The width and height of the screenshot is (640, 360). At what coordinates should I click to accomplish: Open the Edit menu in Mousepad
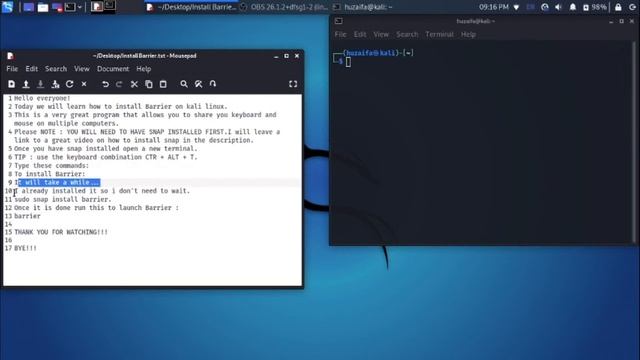31,69
